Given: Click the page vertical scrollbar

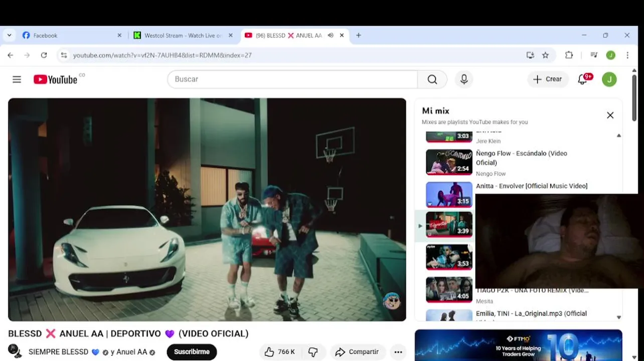Looking at the screenshot, I should pos(634,98).
